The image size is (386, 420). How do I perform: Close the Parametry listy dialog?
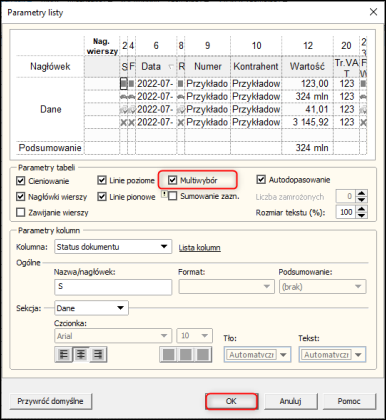pyautogui.click(x=373, y=12)
